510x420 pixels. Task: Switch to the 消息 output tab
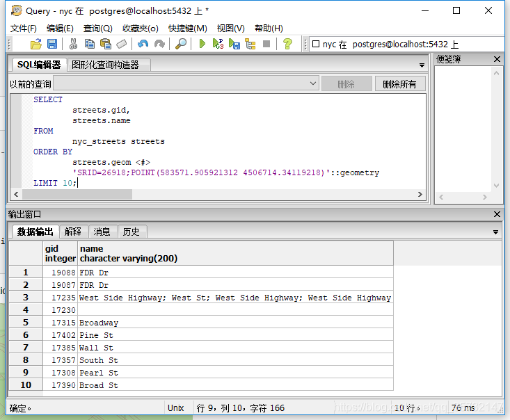[x=102, y=232]
